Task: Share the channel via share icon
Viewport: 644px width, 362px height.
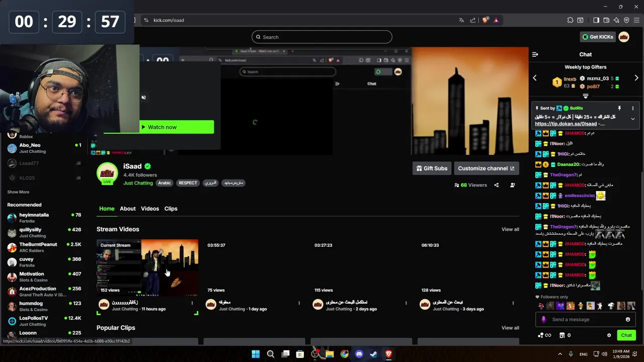Action: pyautogui.click(x=496, y=185)
